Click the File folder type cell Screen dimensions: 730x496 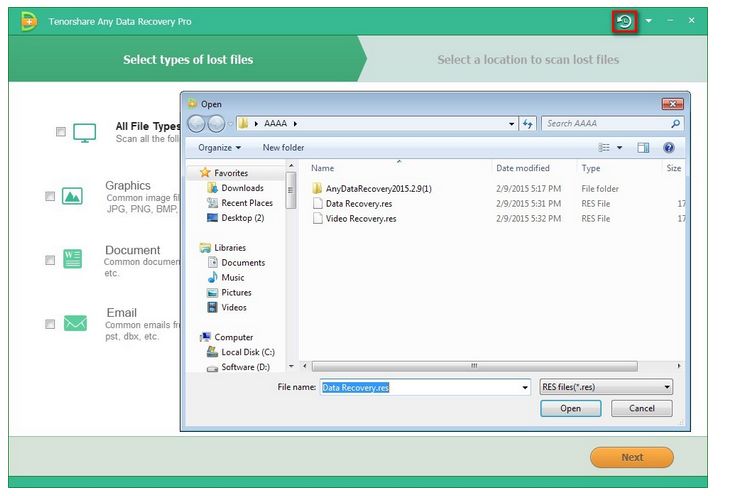click(x=600, y=189)
